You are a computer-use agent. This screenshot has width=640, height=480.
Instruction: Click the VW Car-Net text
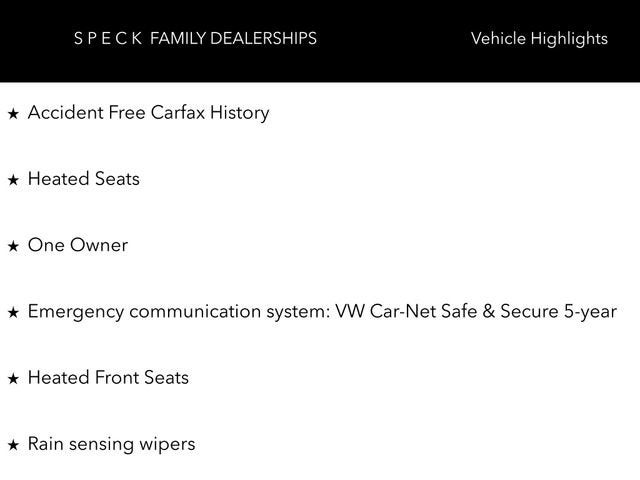380,311
